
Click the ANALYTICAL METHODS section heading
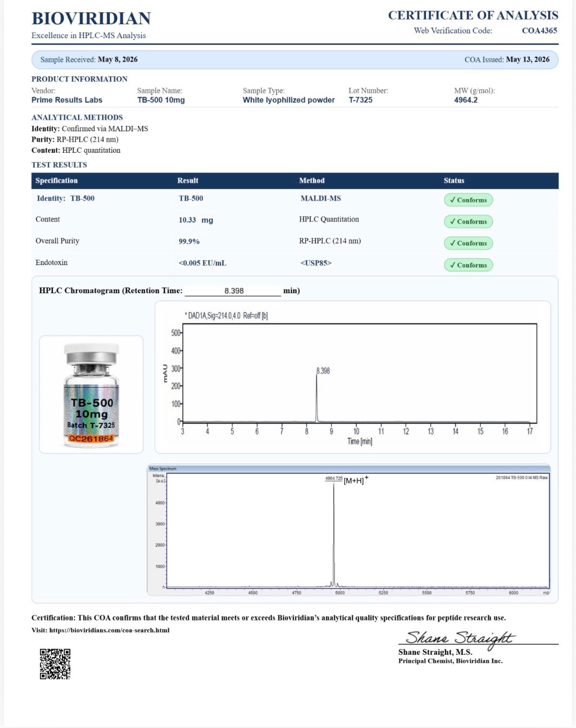(x=77, y=117)
